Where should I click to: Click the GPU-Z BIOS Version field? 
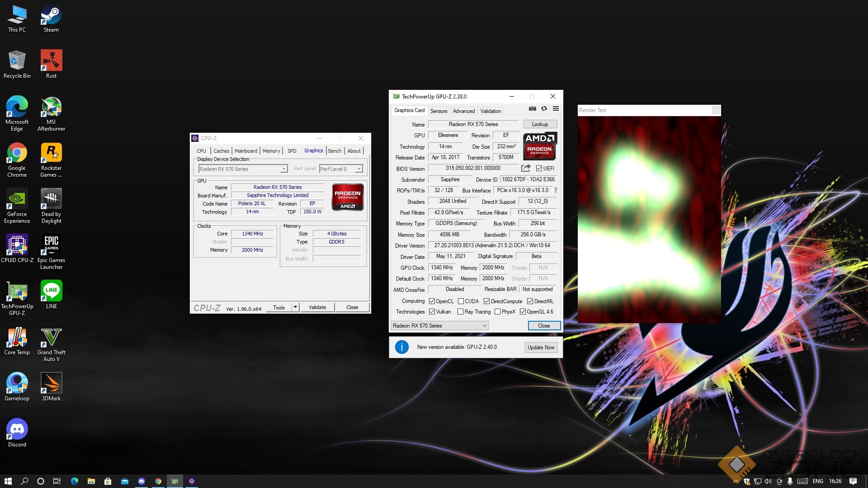(x=473, y=168)
